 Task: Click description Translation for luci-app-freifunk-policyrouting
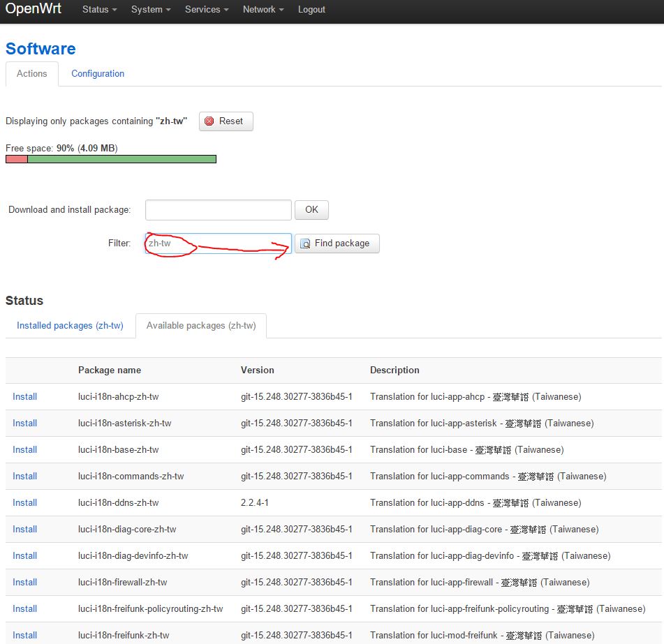coord(508,609)
